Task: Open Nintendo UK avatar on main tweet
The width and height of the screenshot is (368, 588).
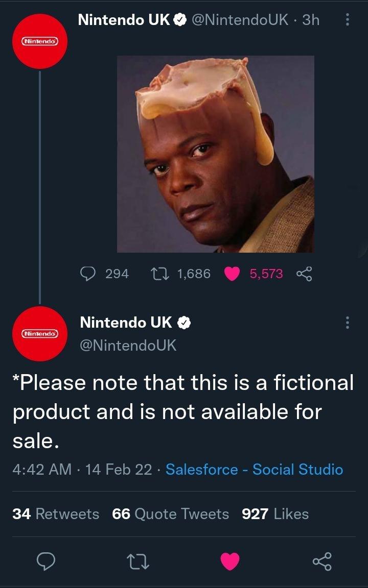Action: click(40, 334)
